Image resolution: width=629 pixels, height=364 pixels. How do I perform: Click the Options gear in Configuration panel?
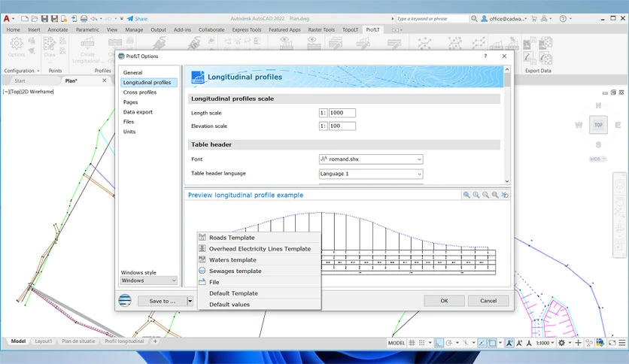(x=17, y=47)
